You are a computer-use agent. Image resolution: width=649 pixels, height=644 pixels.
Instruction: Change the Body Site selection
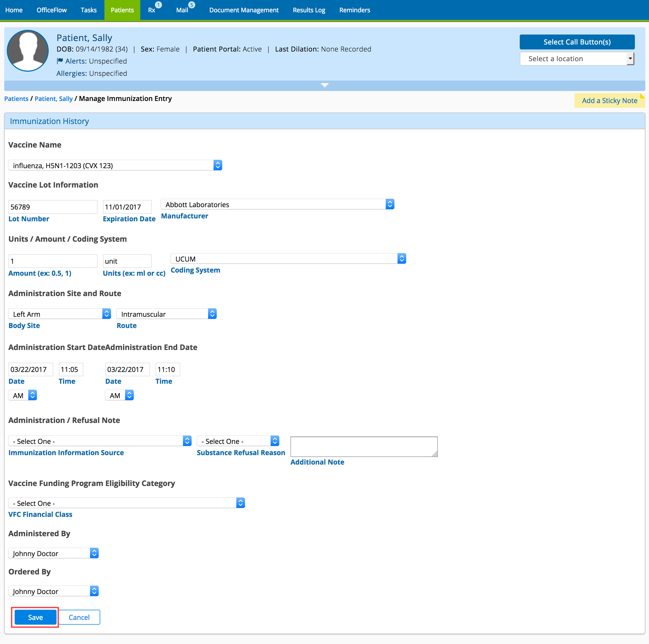[59, 314]
